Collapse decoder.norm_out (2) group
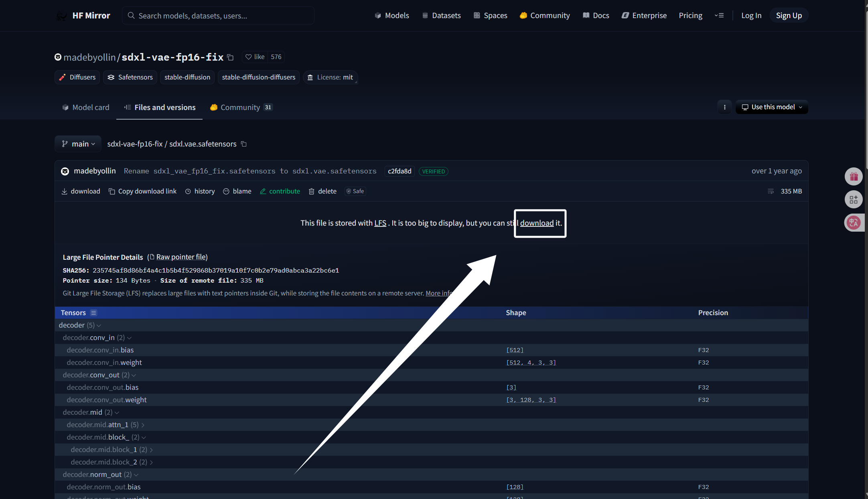 coord(101,475)
